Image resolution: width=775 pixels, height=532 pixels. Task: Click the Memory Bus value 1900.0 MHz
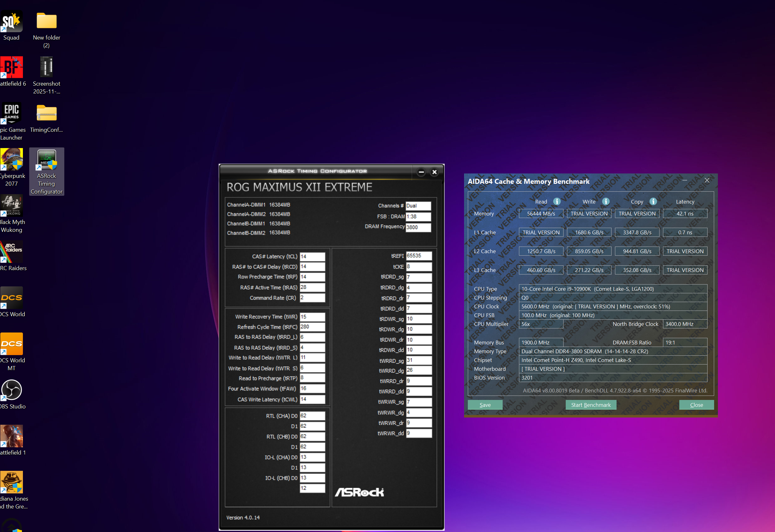(x=541, y=343)
